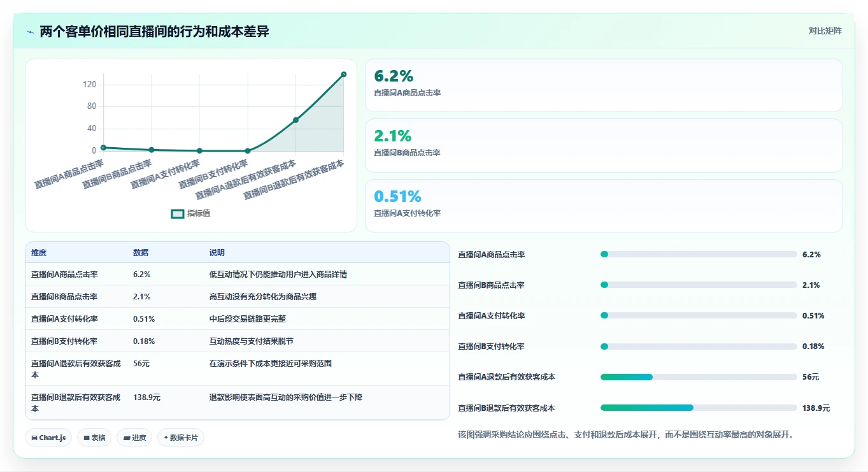Viewport: 868px width, 472px height.
Task: Click the lightning icon beside the dashboard title
Action: [x=31, y=32]
